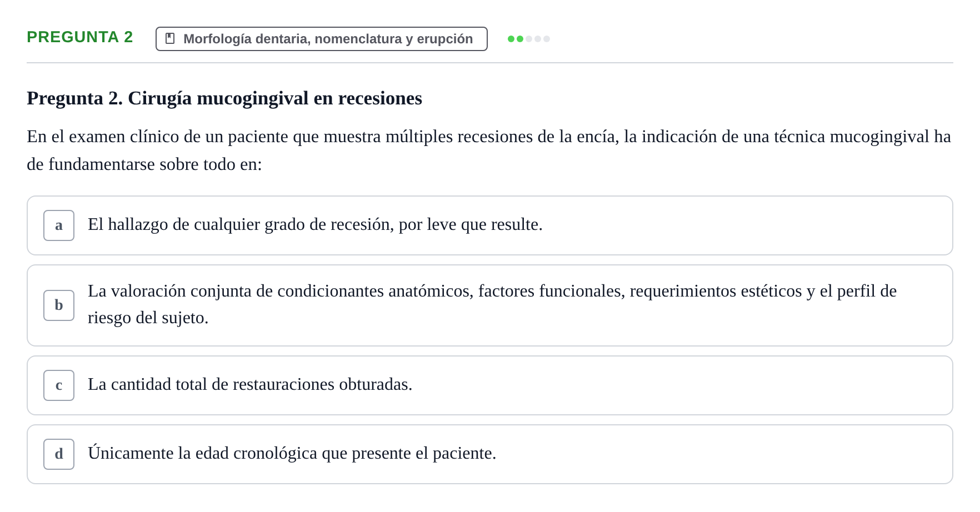
Task: Choose option 'La cantidad total de restauraciones obturadas'
Action: pos(490,385)
